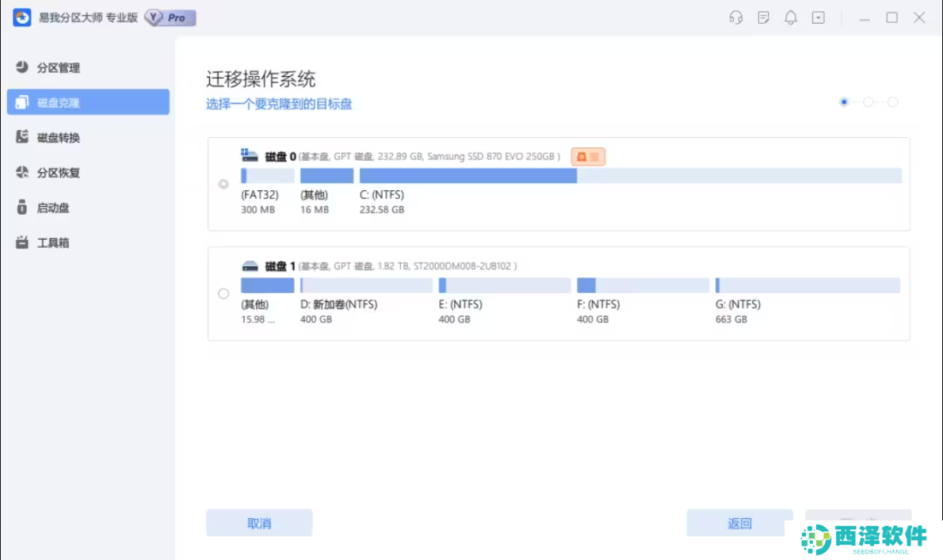This screenshot has height=560, width=943.
Task: Click the orange badge beside 磁盘 0
Action: (588, 157)
